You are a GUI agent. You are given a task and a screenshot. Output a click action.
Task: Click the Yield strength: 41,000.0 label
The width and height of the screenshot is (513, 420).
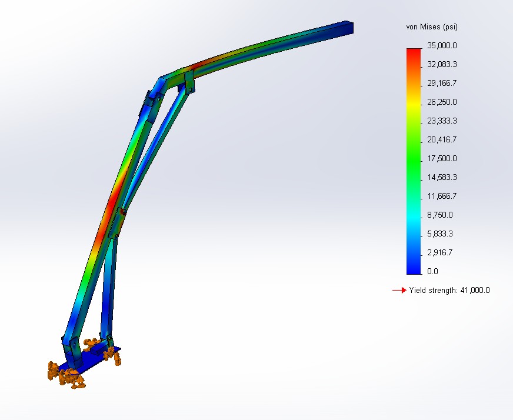pyautogui.click(x=449, y=290)
